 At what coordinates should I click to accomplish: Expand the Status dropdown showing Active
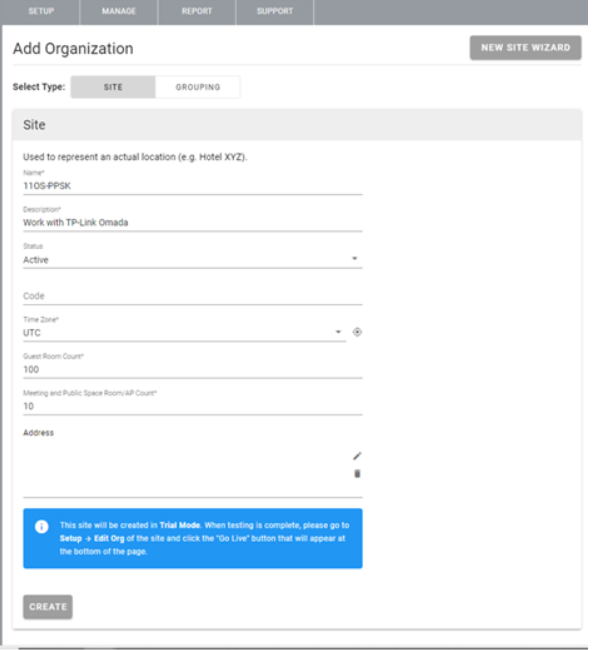coord(192,260)
